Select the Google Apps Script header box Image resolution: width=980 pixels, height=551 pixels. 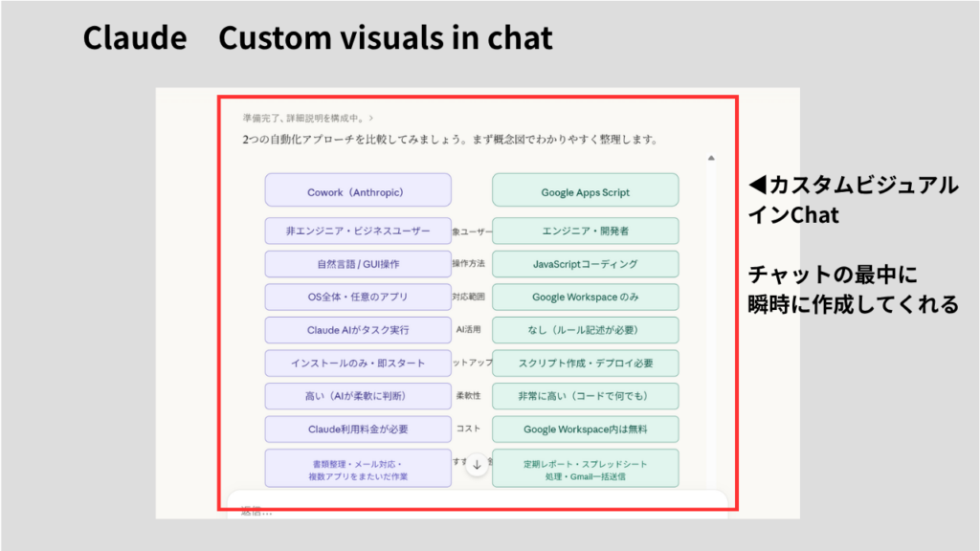(x=585, y=191)
